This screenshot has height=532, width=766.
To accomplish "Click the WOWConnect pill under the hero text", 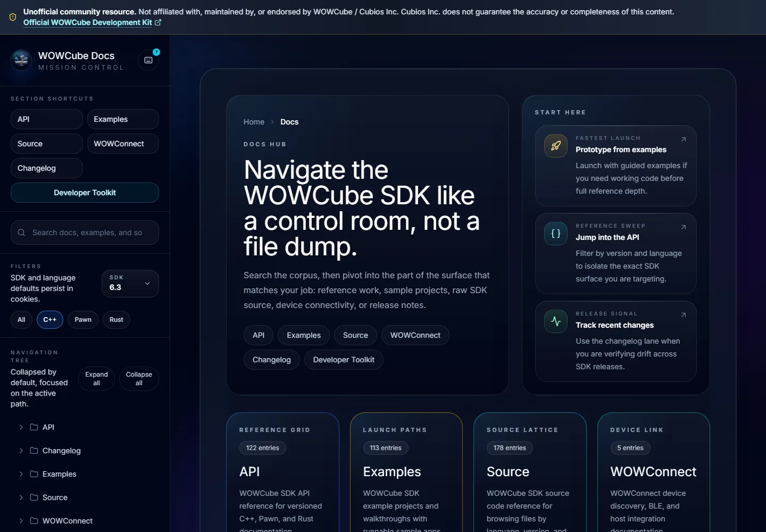I will pyautogui.click(x=415, y=335).
